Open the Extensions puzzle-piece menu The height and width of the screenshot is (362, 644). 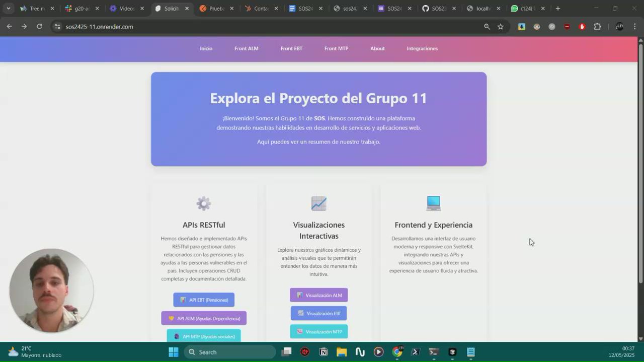click(x=597, y=27)
